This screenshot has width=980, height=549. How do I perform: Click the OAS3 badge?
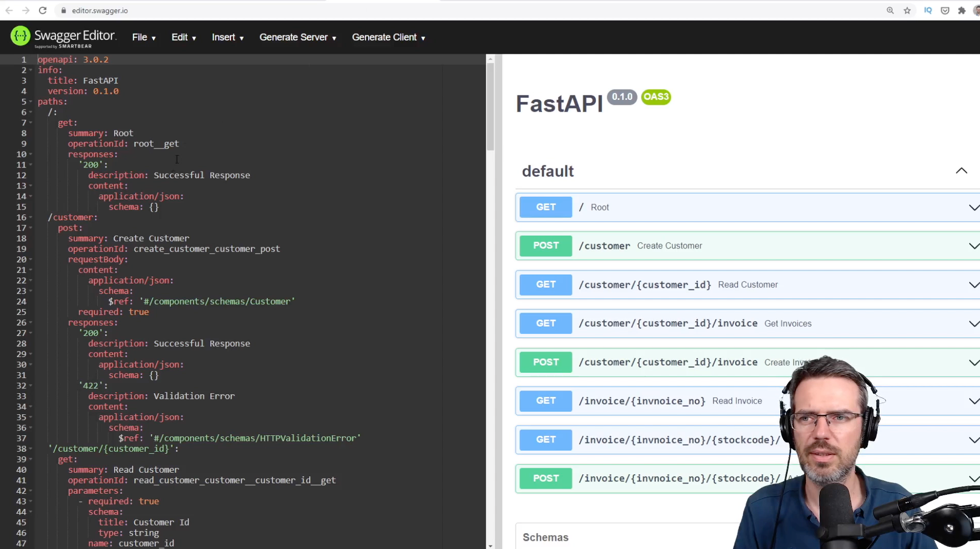[656, 97]
